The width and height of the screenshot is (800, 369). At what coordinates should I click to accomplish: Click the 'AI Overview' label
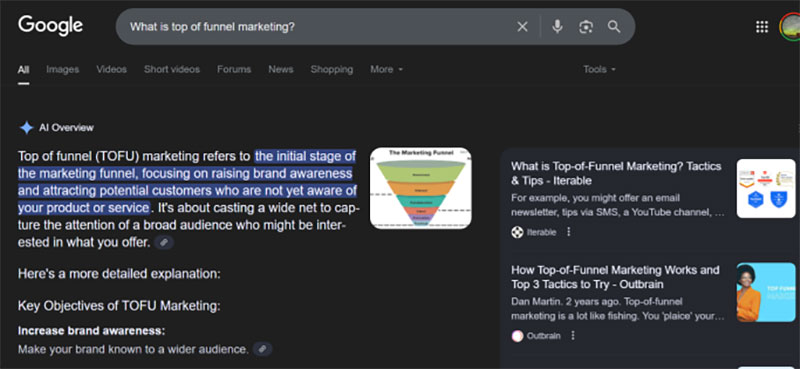click(x=66, y=128)
